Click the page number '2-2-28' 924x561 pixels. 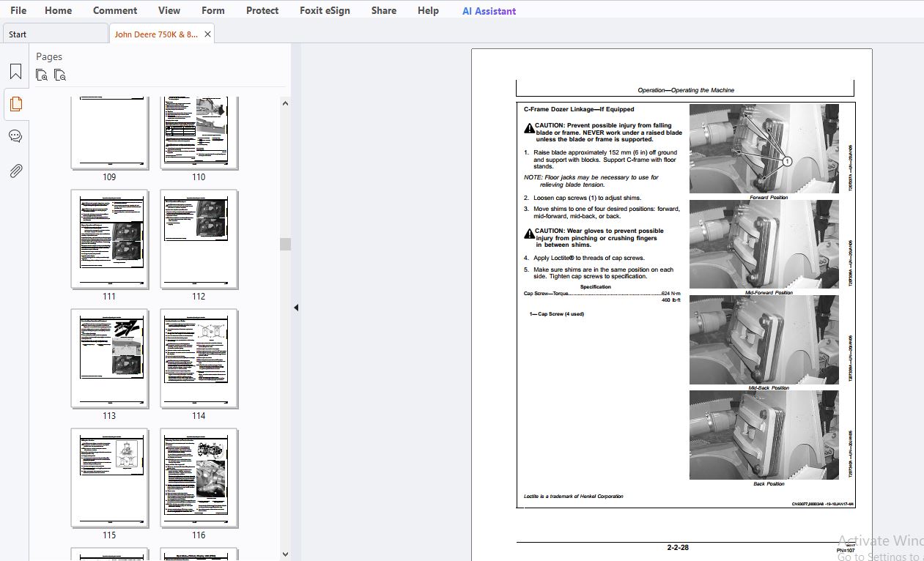click(x=678, y=547)
